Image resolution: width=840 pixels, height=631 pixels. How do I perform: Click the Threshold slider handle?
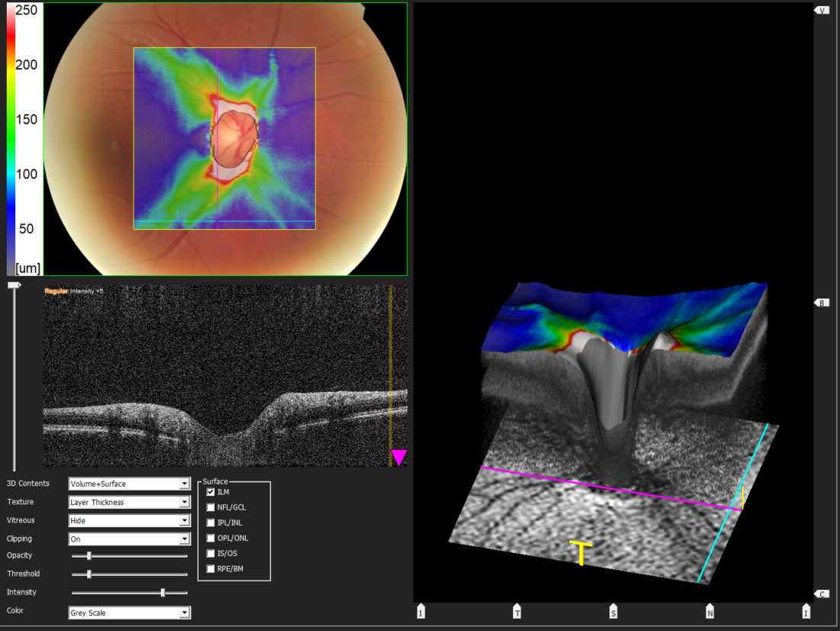[89, 574]
